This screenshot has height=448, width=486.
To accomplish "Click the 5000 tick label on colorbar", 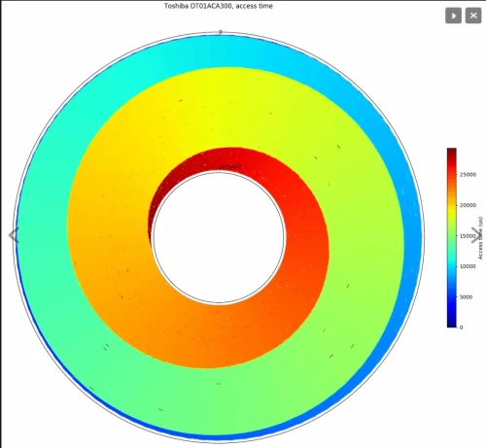I will [466, 296].
